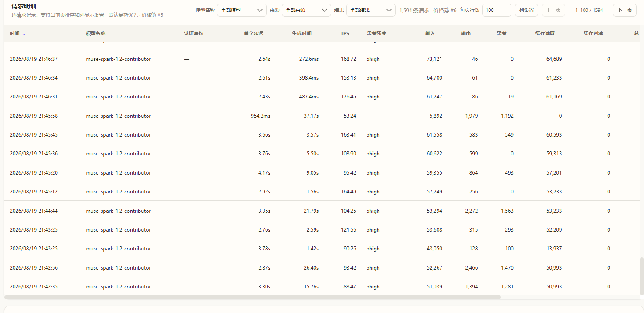Image resolution: width=644 pixels, height=313 pixels.
Task: Sort by the 时间 column header
Action: pos(17,33)
